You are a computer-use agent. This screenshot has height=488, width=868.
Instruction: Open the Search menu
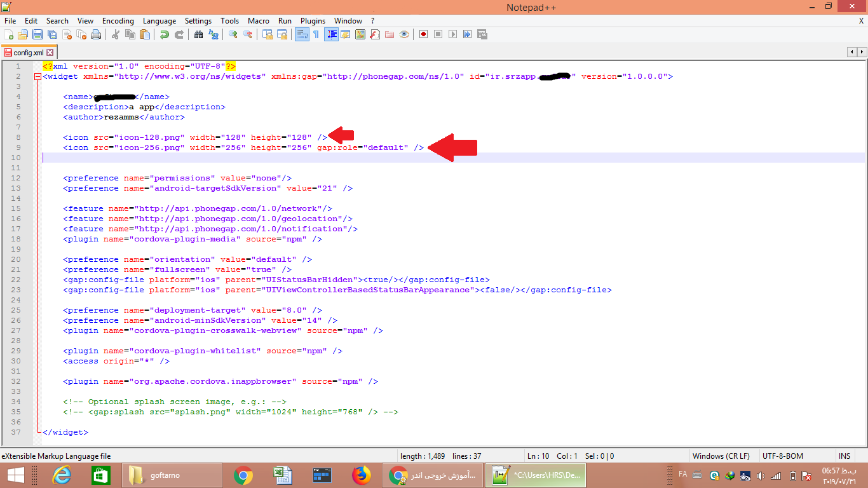tap(57, 21)
